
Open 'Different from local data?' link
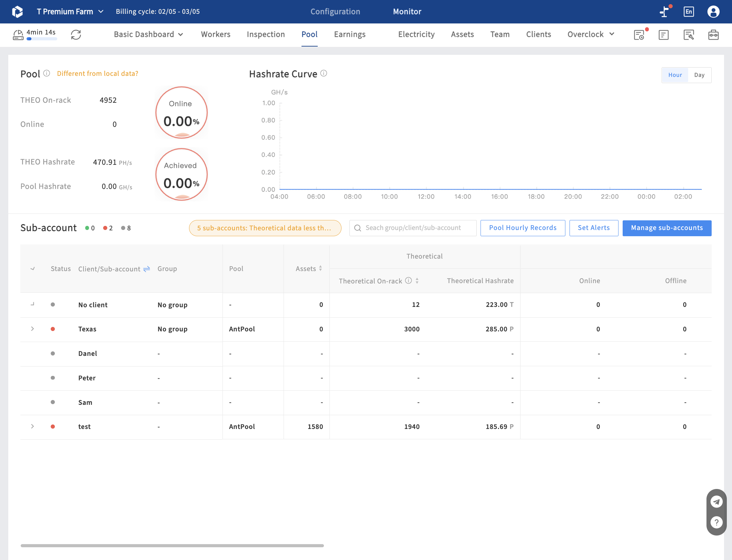(98, 73)
